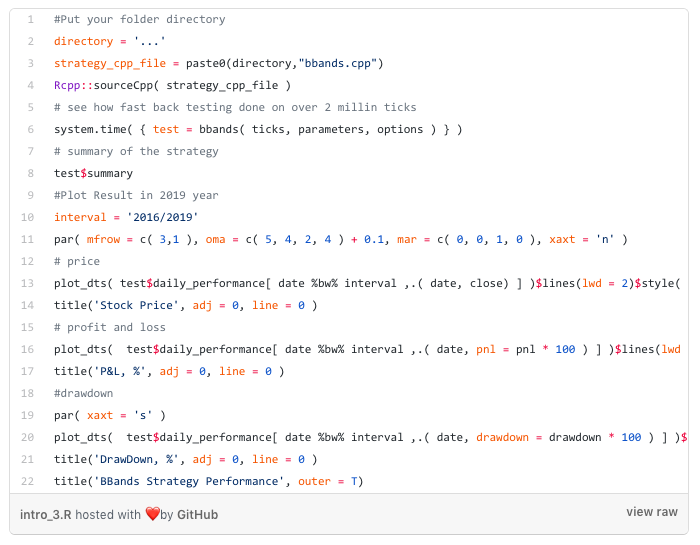700x545 pixels.
Task: Click line number 20 for drawdown plot
Action: (x=28, y=437)
